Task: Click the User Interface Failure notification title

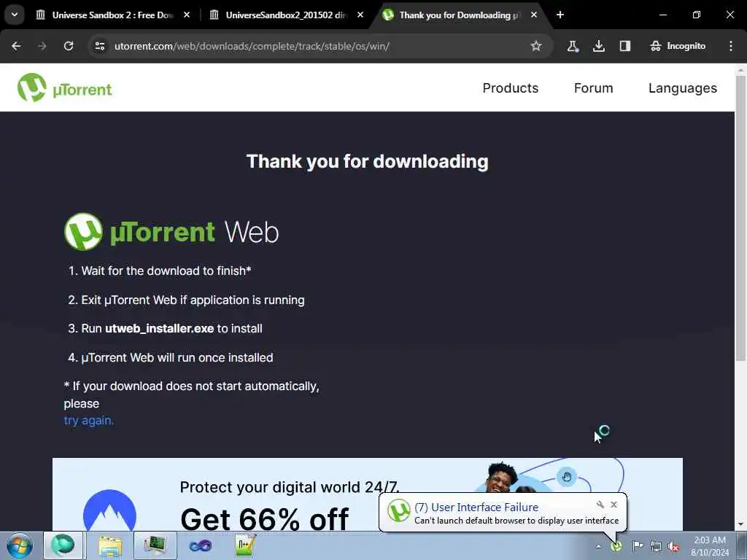Action: coord(476,507)
